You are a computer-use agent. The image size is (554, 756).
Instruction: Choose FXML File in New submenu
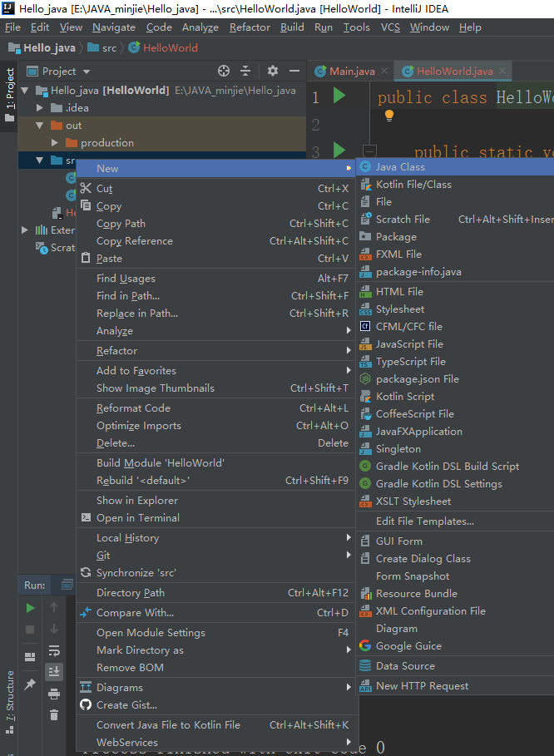coord(455,254)
